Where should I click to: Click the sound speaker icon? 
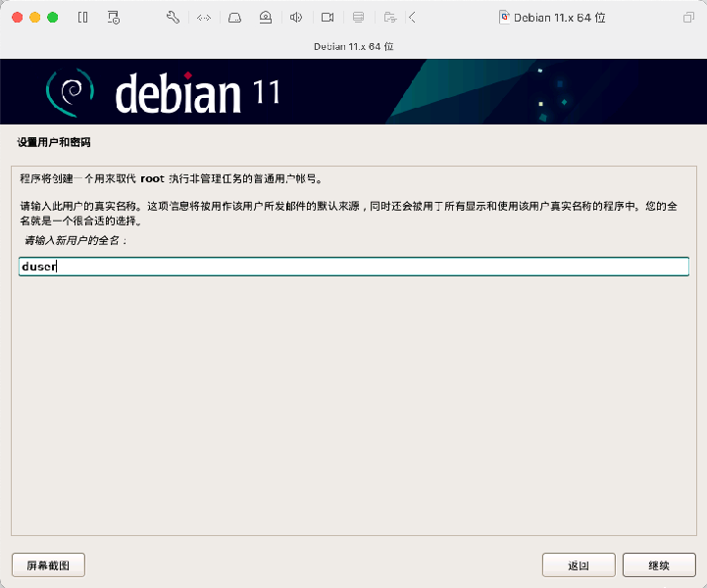(x=296, y=18)
